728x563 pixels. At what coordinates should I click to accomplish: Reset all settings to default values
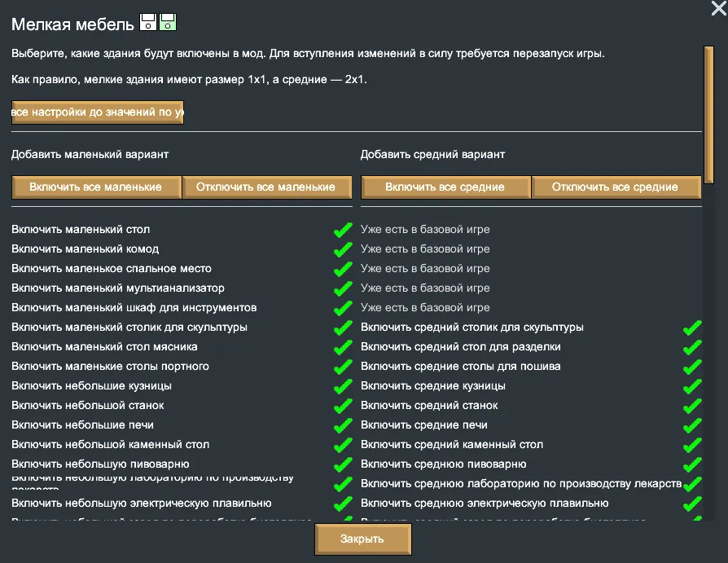[98, 112]
